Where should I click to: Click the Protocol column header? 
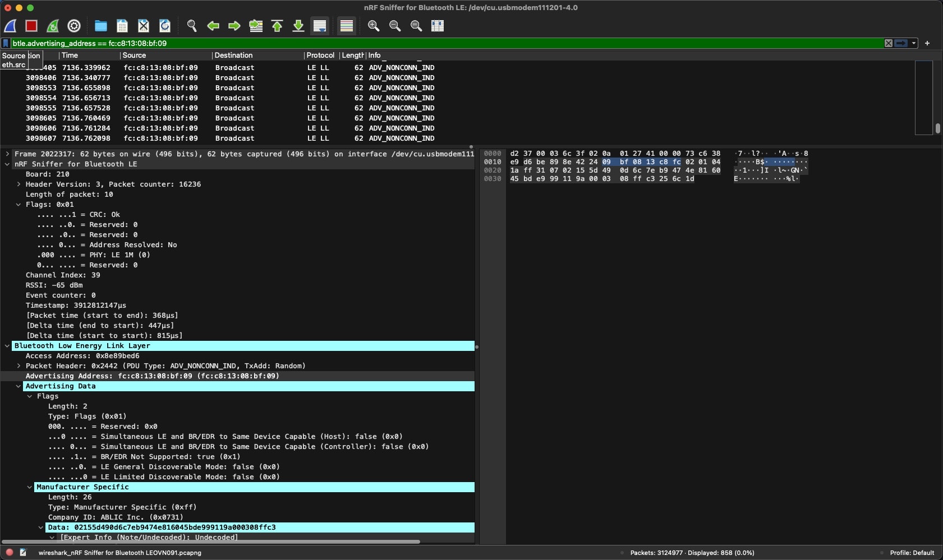tap(320, 55)
